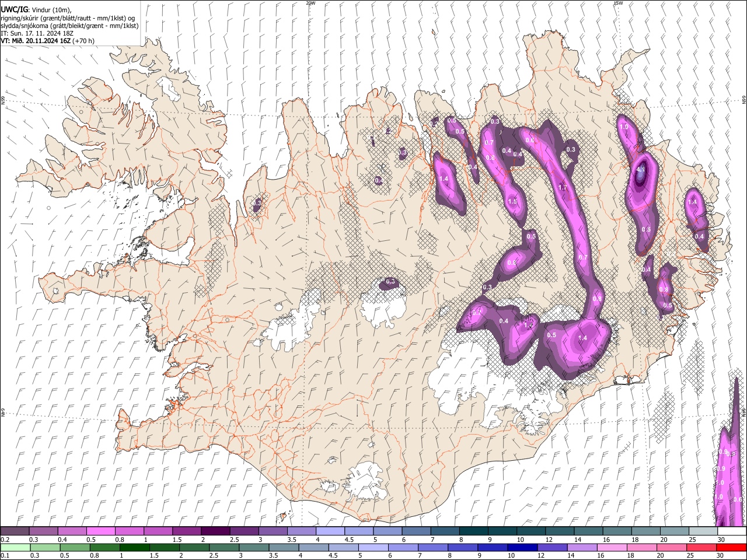This screenshot has height=560, width=747.
Task: Pick the snow legend swatch between 1.5 and 2
Action: (187, 531)
